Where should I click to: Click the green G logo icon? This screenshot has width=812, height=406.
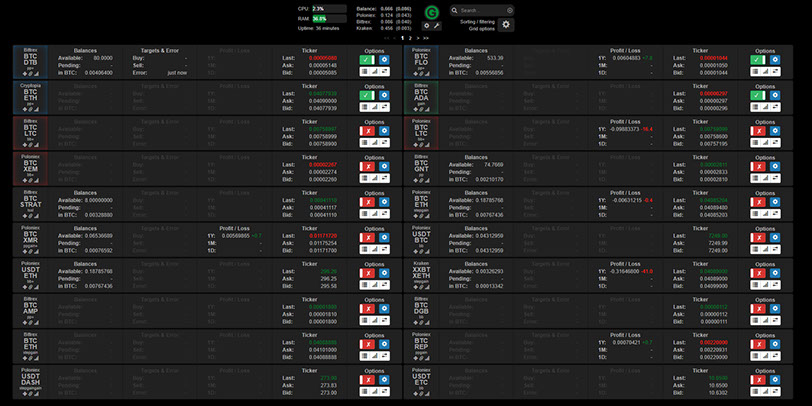[x=431, y=11]
